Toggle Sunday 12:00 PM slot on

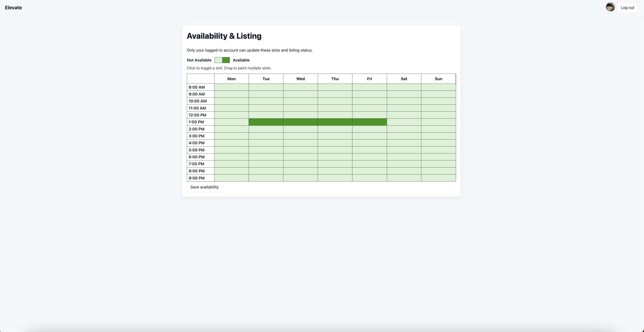click(x=438, y=115)
